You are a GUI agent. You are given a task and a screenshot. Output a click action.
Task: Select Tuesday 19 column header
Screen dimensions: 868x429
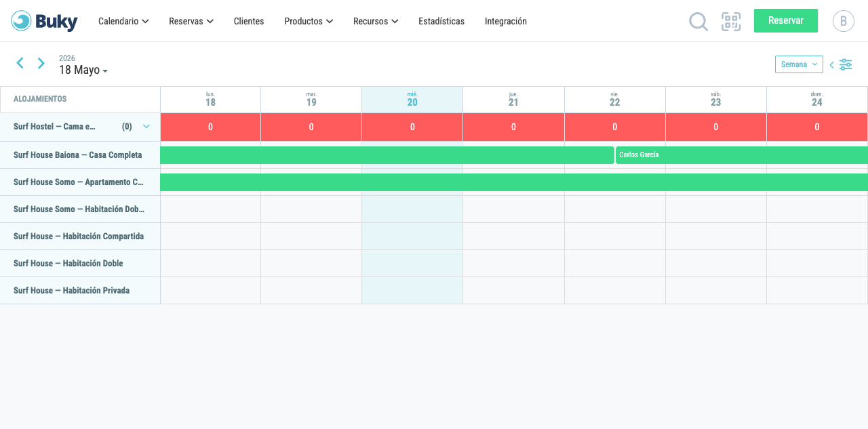[x=311, y=100]
